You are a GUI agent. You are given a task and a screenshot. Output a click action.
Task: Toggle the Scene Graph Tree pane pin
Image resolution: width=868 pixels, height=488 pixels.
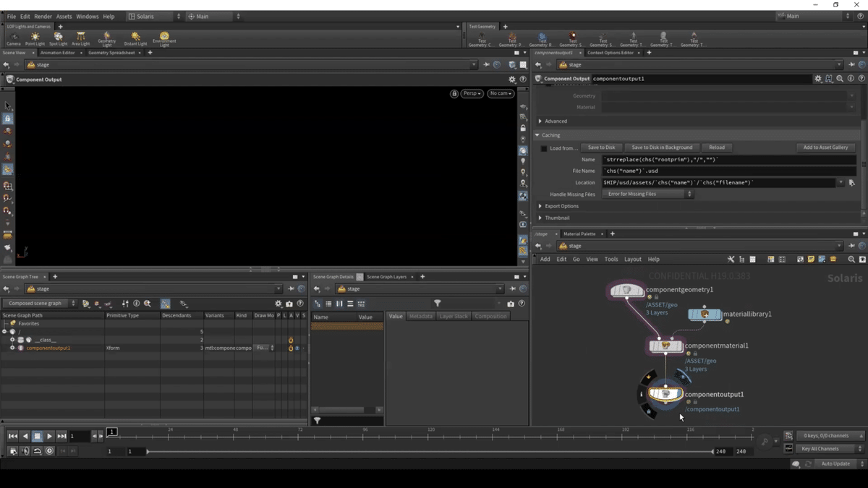coord(292,288)
